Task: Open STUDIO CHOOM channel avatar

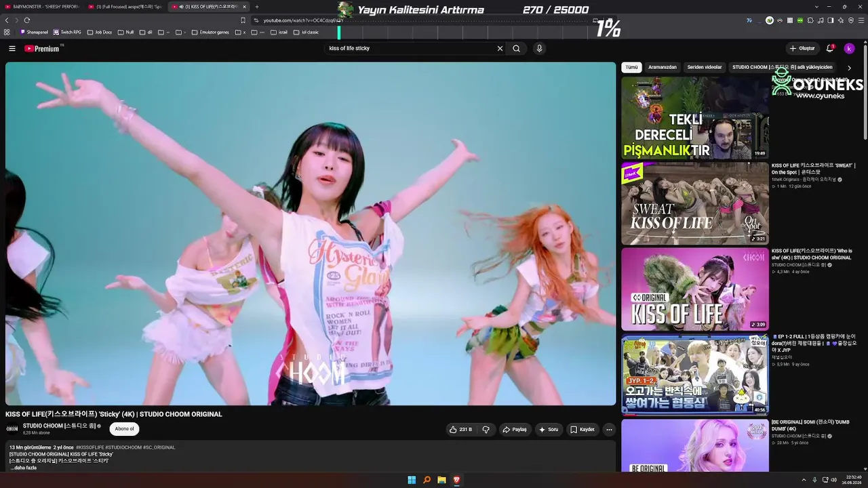Action: click(12, 428)
